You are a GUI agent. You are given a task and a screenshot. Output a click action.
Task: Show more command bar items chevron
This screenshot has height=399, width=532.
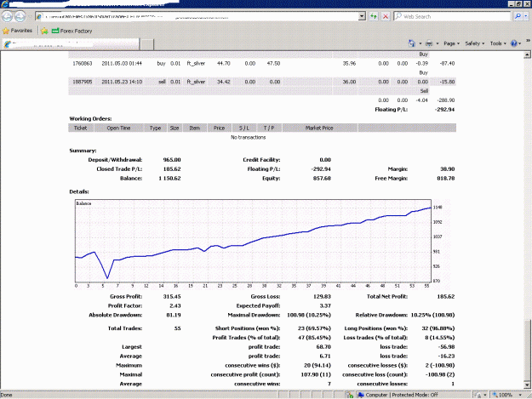(x=528, y=41)
